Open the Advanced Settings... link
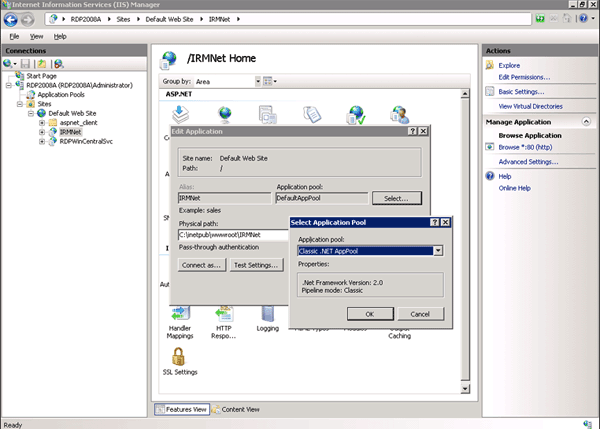The image size is (600, 429). pyautogui.click(x=528, y=161)
